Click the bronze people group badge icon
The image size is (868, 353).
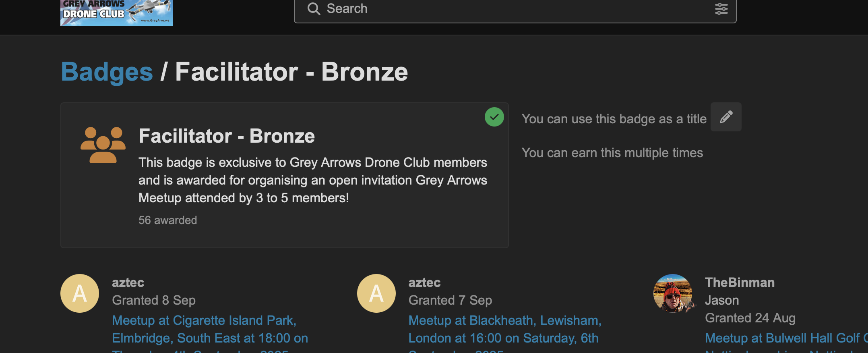coord(103,145)
